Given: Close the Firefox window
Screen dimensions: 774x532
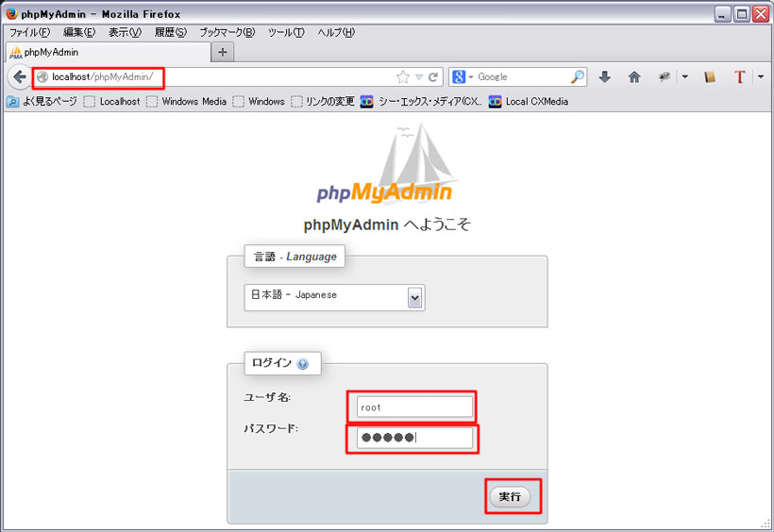Looking at the screenshot, I should coord(760,14).
